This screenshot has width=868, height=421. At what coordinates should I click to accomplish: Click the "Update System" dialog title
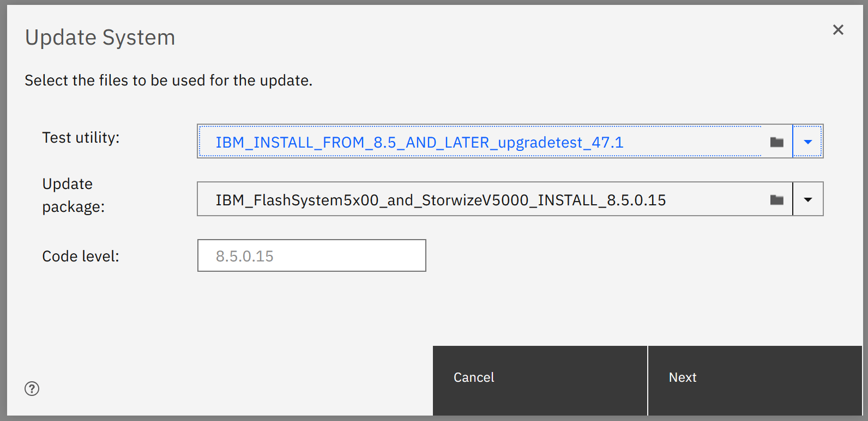pos(100,38)
